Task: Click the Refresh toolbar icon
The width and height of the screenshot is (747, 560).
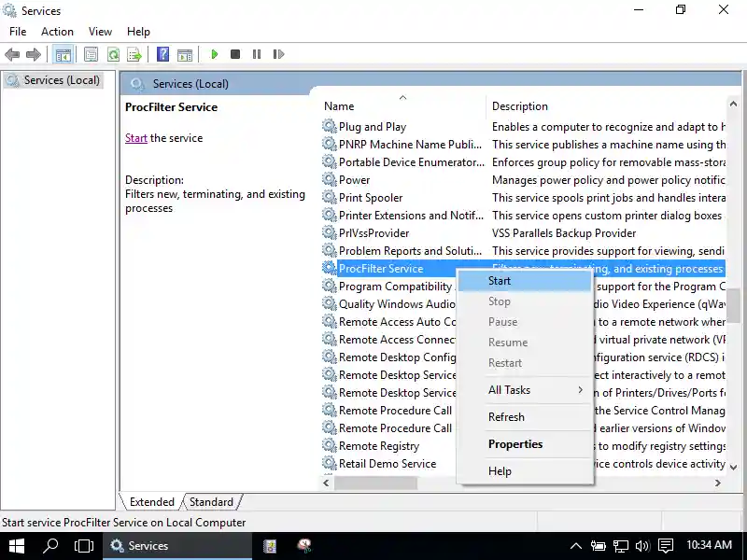Action: (x=113, y=55)
